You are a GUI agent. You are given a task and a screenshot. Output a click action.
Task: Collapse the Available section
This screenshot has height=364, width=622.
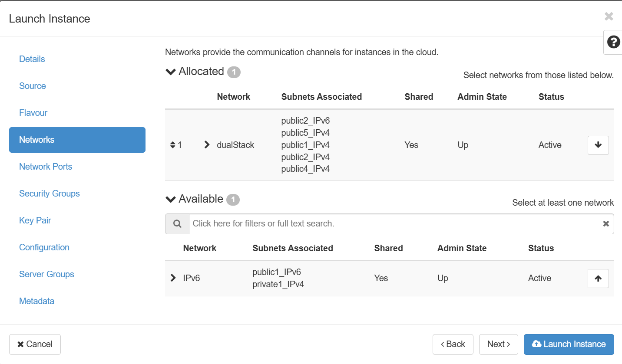[171, 199]
